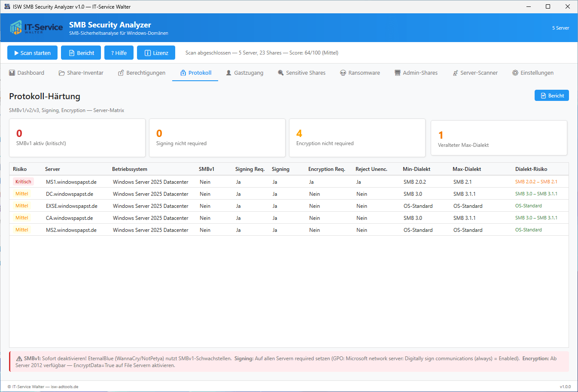Viewport: 578px width, 392px height.
Task: Open the Einstellungen settings tab
Action: pyautogui.click(x=532, y=73)
